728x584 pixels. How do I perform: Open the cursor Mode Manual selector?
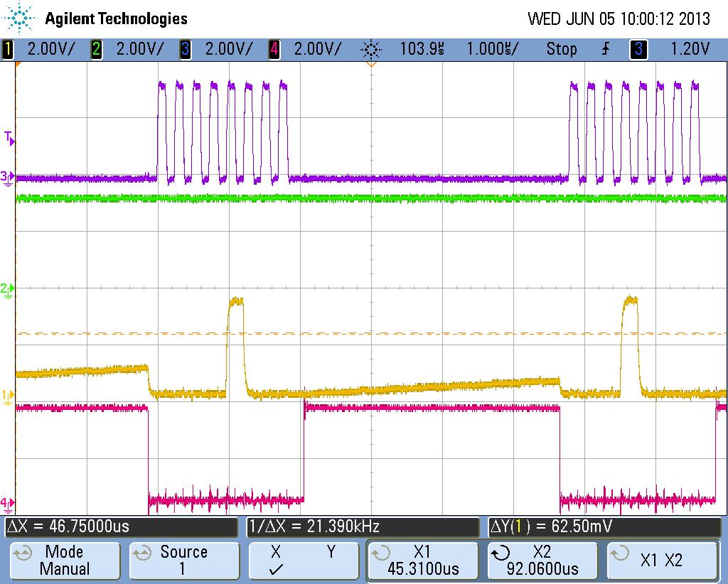click(65, 561)
